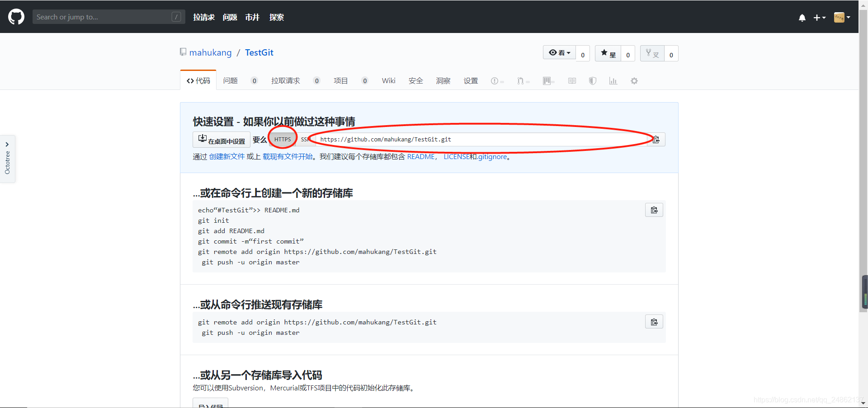Click the 叉 fork button

coord(652,53)
